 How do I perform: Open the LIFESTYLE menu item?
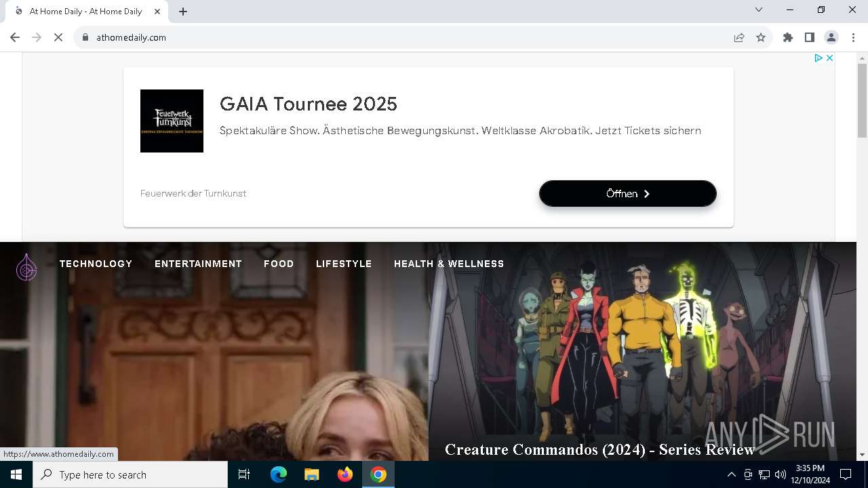344,264
